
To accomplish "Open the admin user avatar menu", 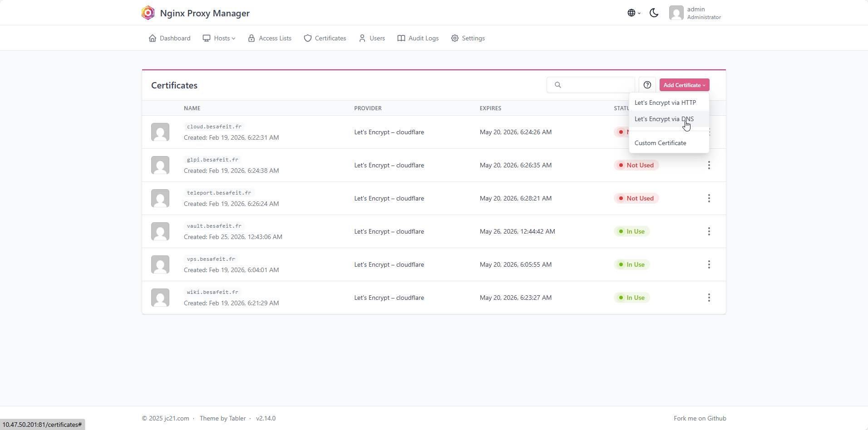I will (695, 13).
